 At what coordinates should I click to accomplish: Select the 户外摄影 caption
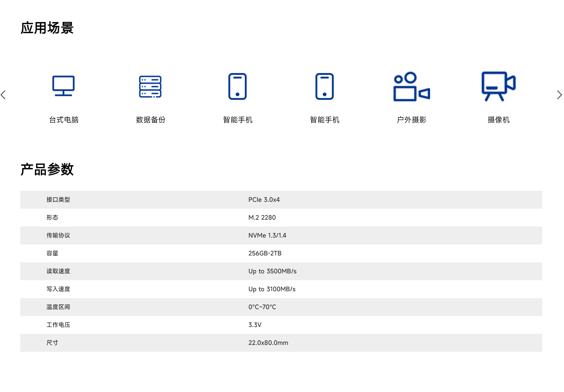click(x=412, y=120)
